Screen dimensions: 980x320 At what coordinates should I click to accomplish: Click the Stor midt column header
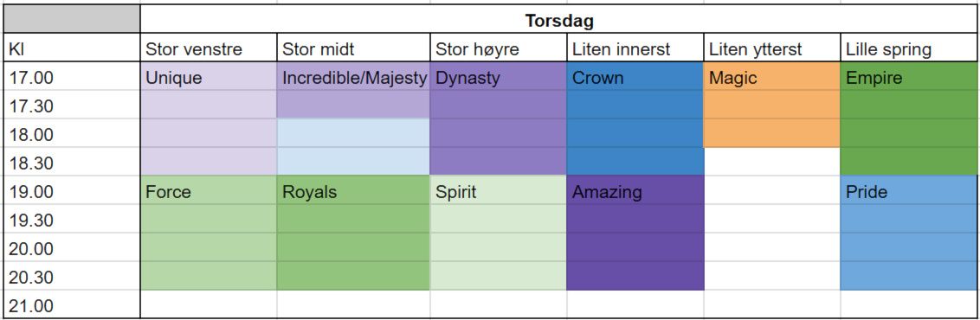click(x=354, y=48)
